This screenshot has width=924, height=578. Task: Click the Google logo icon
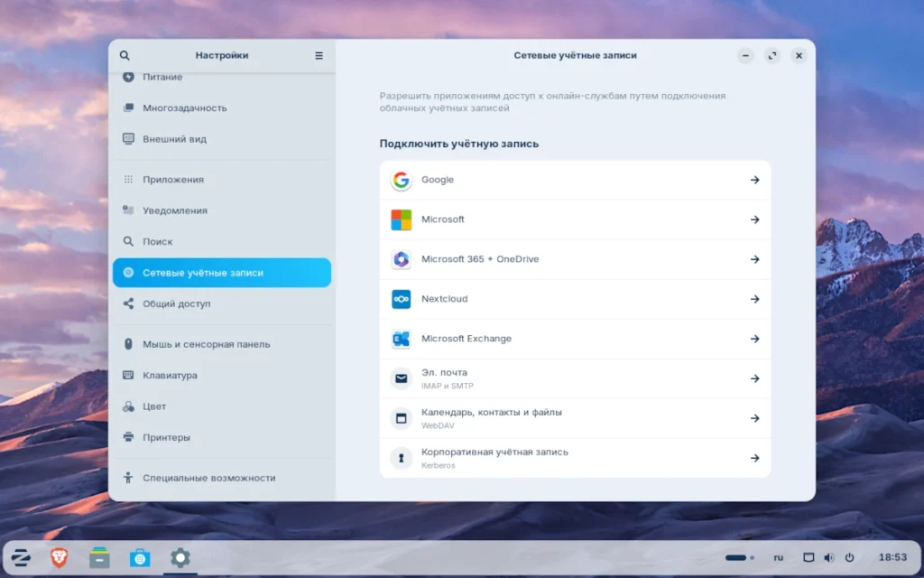coord(402,180)
